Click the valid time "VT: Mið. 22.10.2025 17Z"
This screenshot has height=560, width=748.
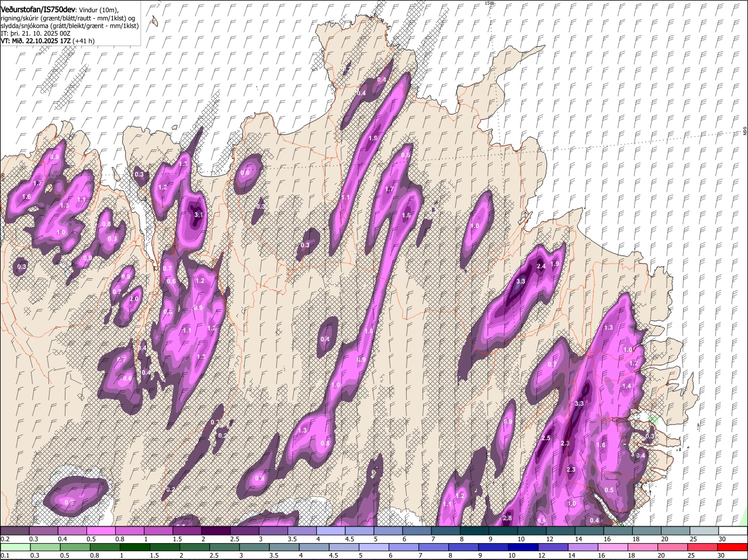(x=36, y=41)
